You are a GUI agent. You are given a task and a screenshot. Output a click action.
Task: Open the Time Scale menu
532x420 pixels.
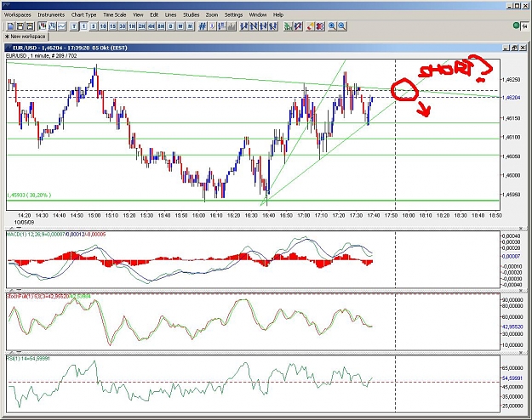(115, 15)
